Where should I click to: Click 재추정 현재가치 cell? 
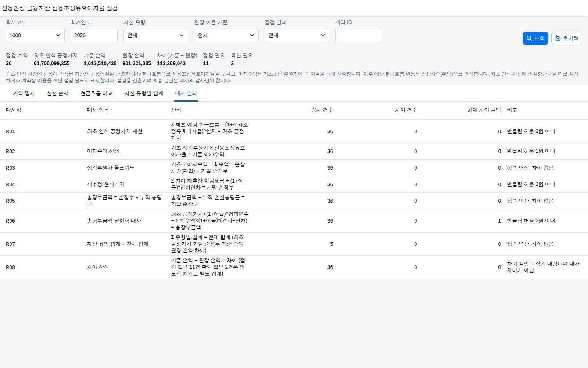[105, 184]
